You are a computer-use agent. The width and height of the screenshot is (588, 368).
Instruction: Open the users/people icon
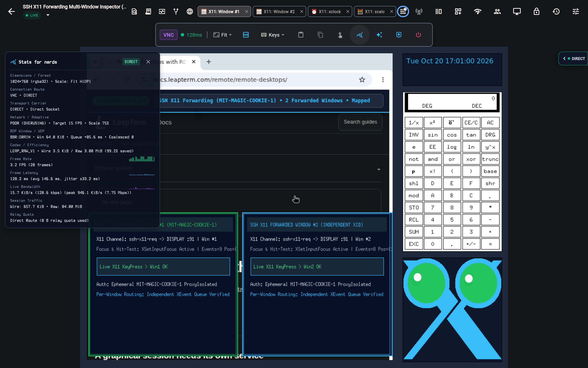[x=497, y=11]
